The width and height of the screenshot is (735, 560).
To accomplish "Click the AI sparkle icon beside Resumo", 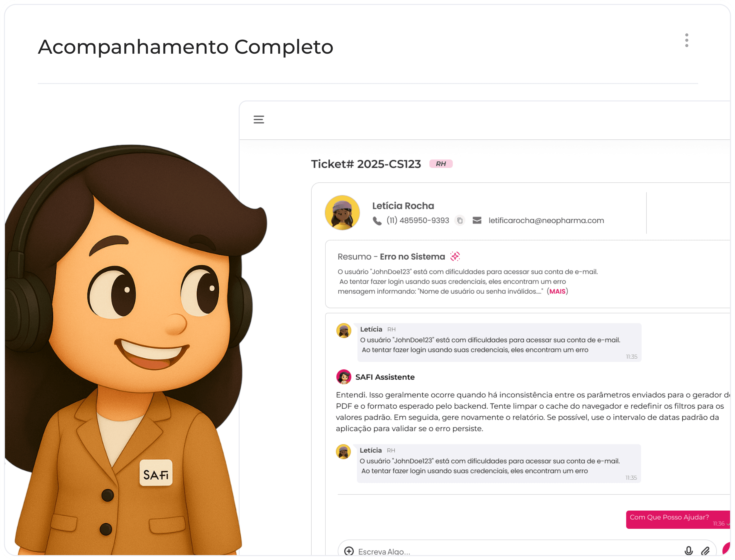I will click(455, 256).
